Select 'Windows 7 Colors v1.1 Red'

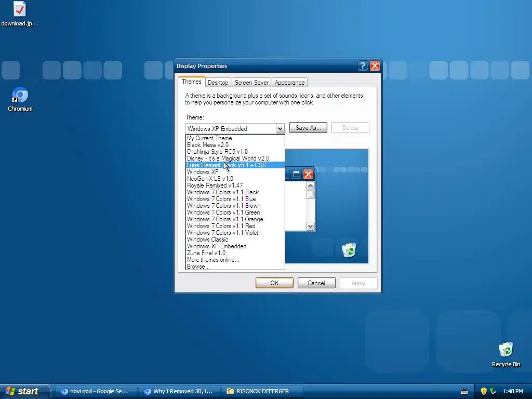235,226
